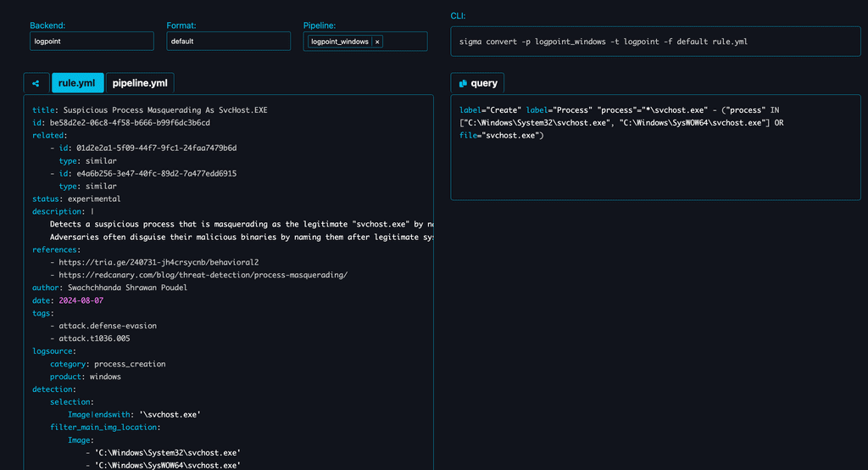The width and height of the screenshot is (868, 470).
Task: Remove the logpoint_windows pipeline tag
Action: coord(377,42)
